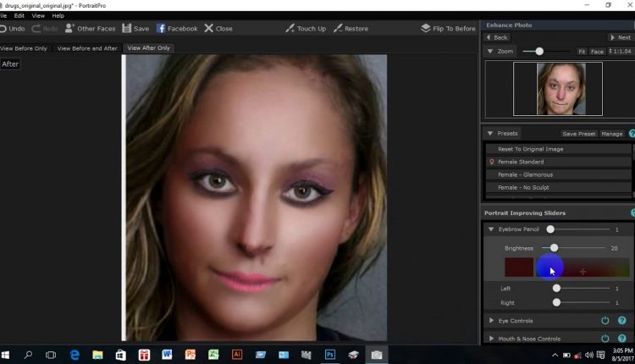The width and height of the screenshot is (635, 364).
Task: Open the Edit menu
Action: [19, 16]
